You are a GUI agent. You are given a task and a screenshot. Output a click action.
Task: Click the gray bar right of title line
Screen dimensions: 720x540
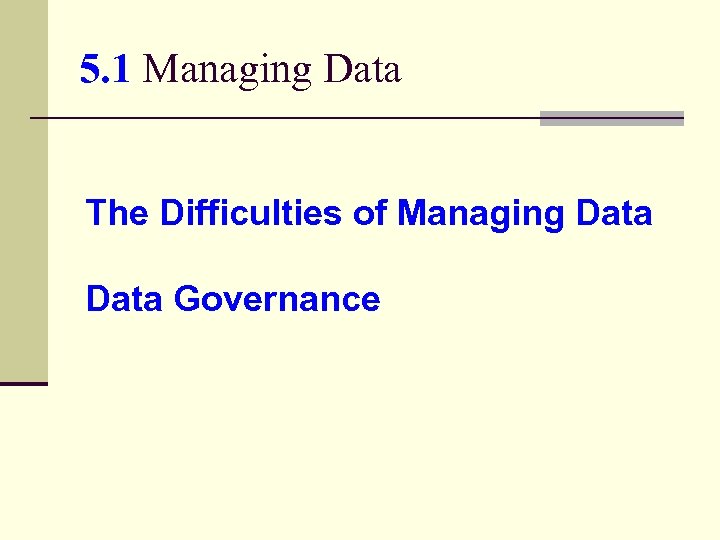(x=611, y=118)
